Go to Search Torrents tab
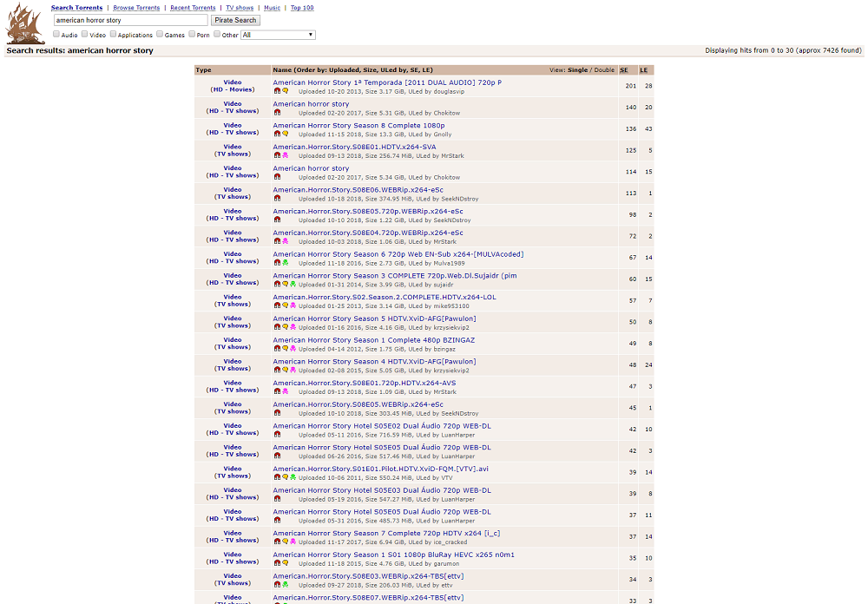This screenshot has height=604, width=868. [x=77, y=8]
